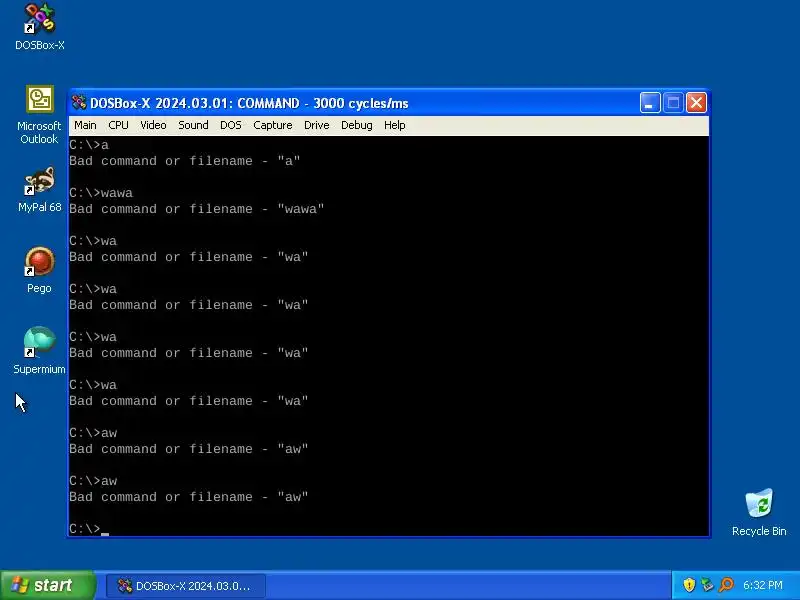Click the 'Bad command or filename - "wawa"' line

(x=196, y=209)
